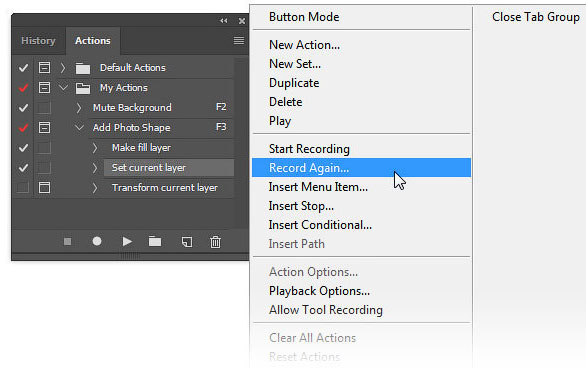Toggle dialog icon for Transform current layer
586x387 pixels.
click(x=44, y=188)
